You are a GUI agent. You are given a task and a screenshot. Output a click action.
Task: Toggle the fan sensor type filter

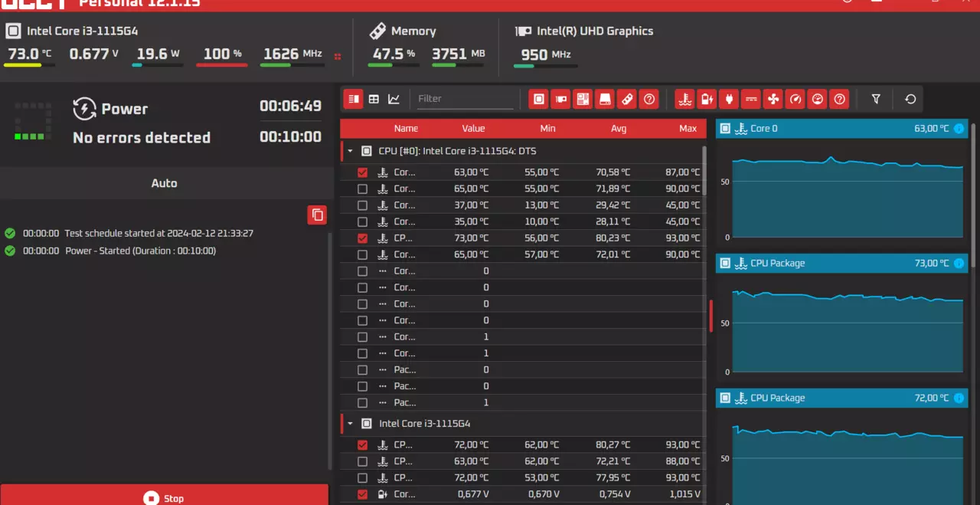click(x=773, y=99)
